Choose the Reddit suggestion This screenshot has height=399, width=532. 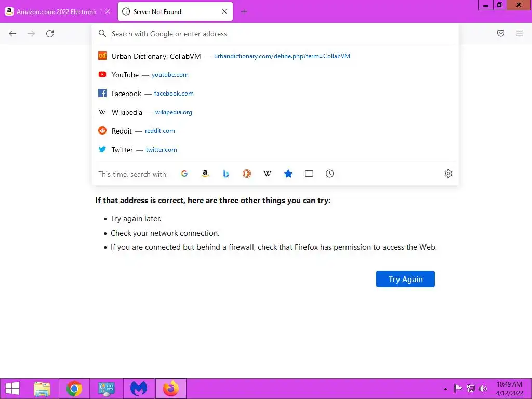click(x=275, y=130)
